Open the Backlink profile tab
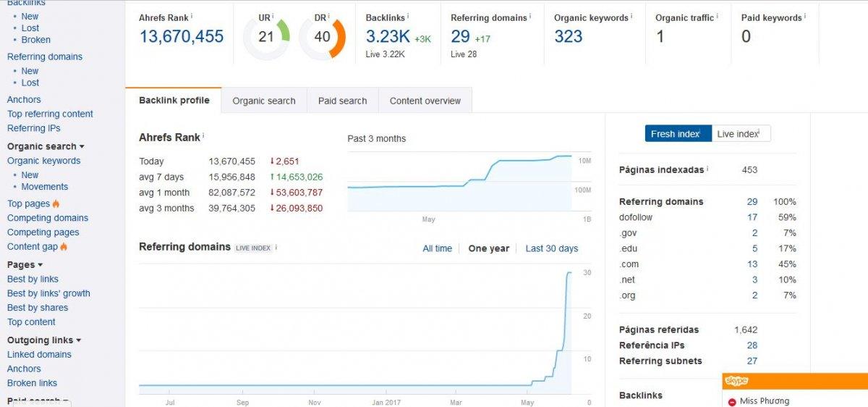Image resolution: width=868 pixels, height=407 pixels. pyautogui.click(x=174, y=100)
